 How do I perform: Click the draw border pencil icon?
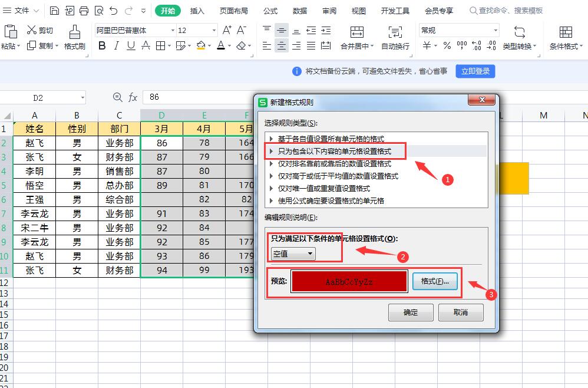(x=181, y=46)
